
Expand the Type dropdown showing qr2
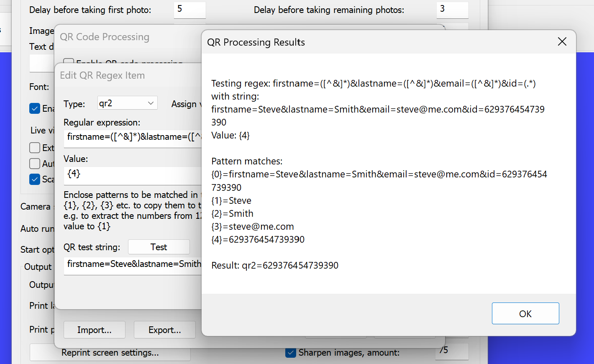127,103
